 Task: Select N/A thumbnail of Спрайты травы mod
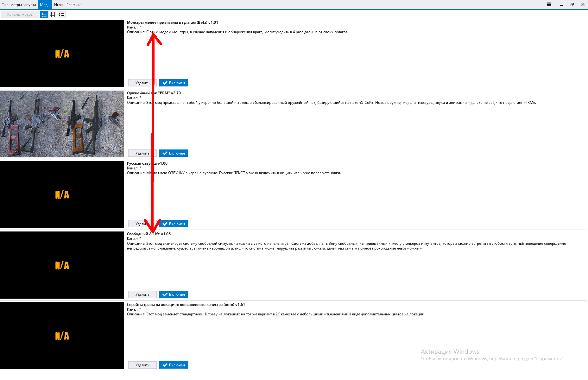coord(62,336)
